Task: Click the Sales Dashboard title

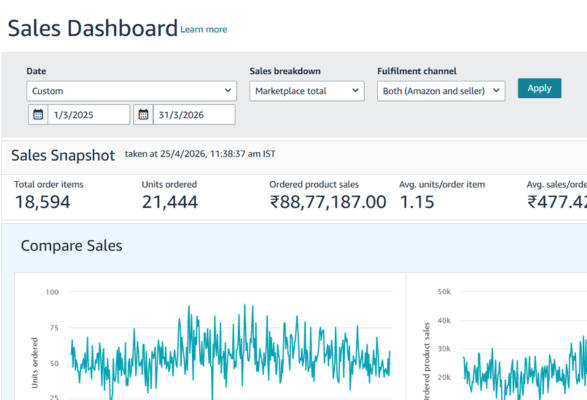Action: coord(92,28)
